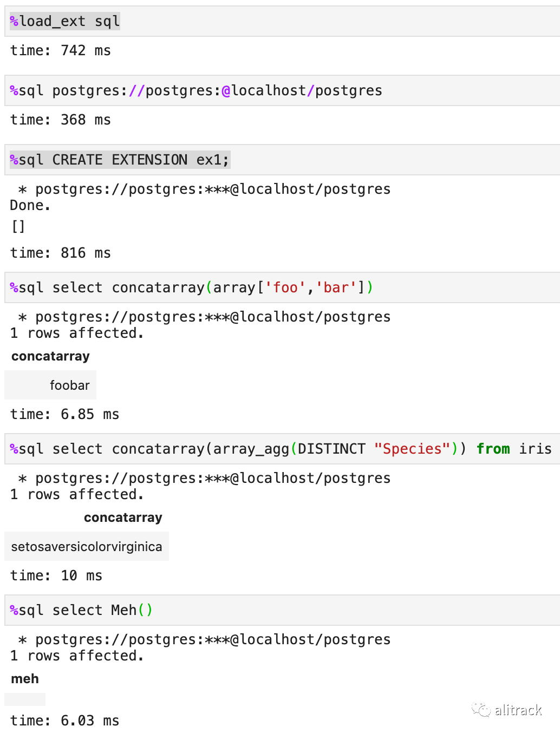560x733 pixels.
Task: Click the "Done." output text
Action: pos(30,206)
